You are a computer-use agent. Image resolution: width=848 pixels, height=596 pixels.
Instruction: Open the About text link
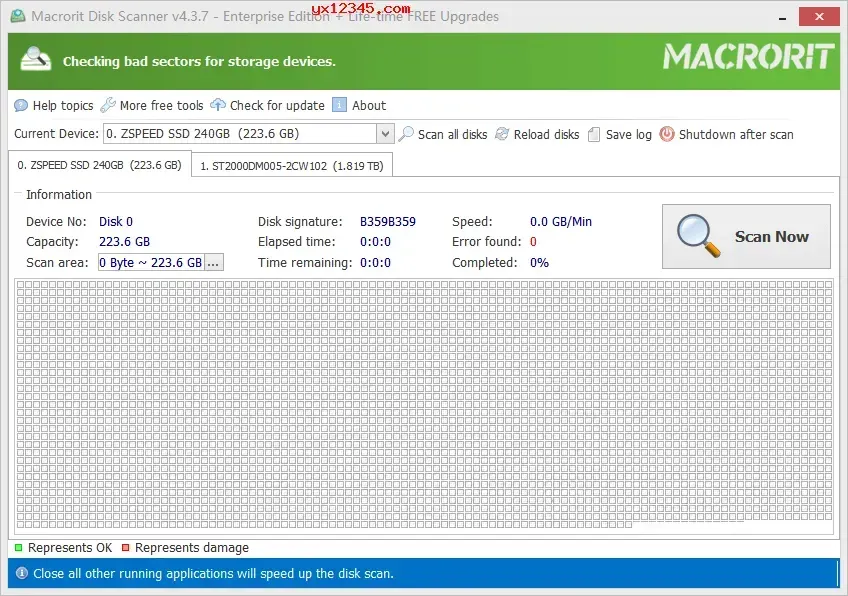(x=369, y=105)
